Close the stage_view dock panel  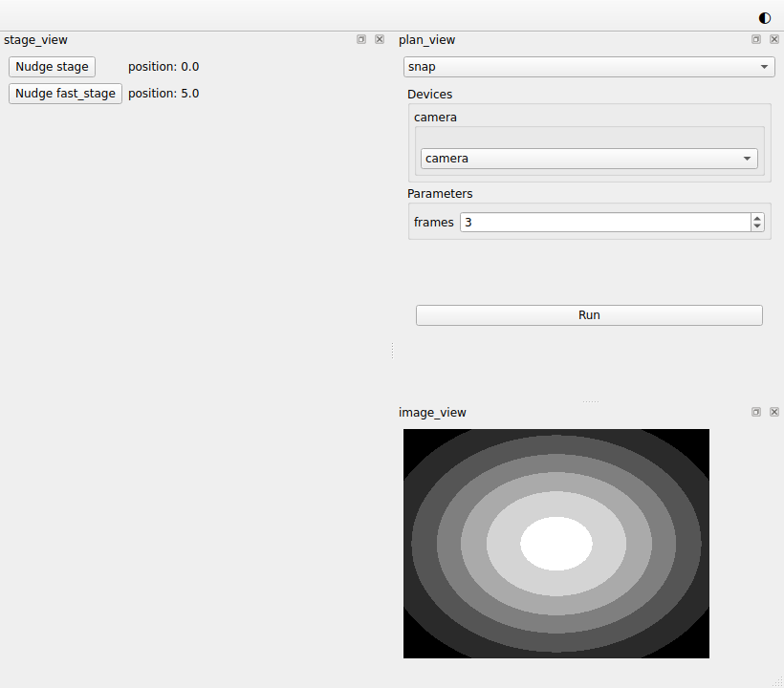point(380,39)
